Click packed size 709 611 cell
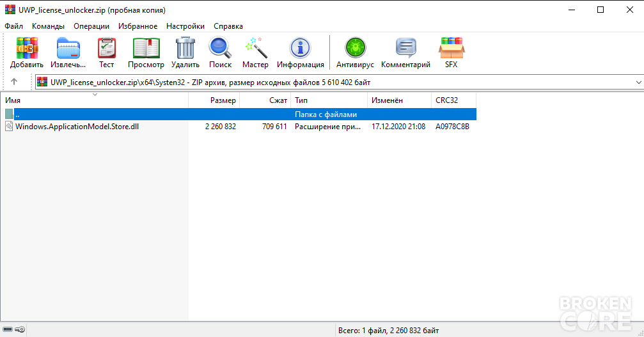644x337 pixels. pyautogui.click(x=274, y=127)
